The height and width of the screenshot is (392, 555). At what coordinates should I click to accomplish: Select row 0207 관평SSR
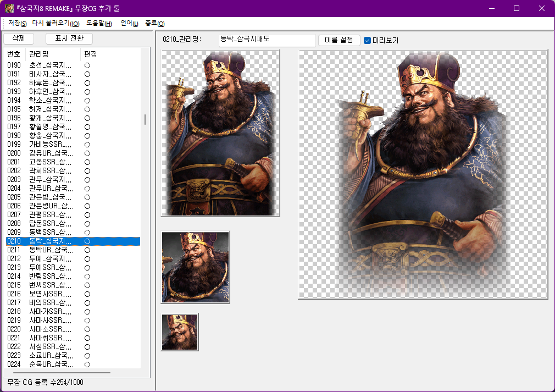[73, 214]
